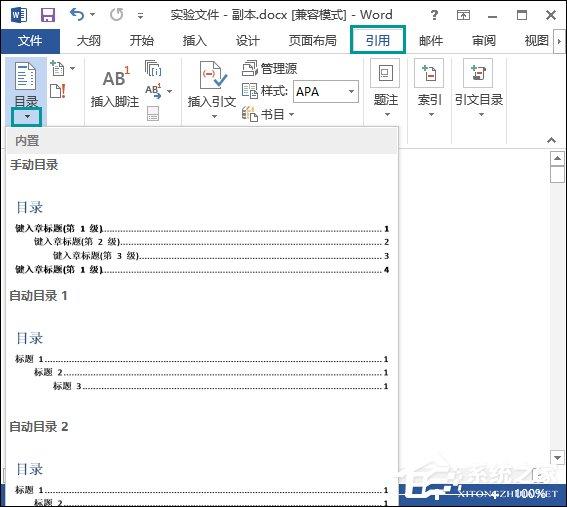Click the Add Text icon
This screenshot has height=507, width=567.
pyautogui.click(x=57, y=68)
